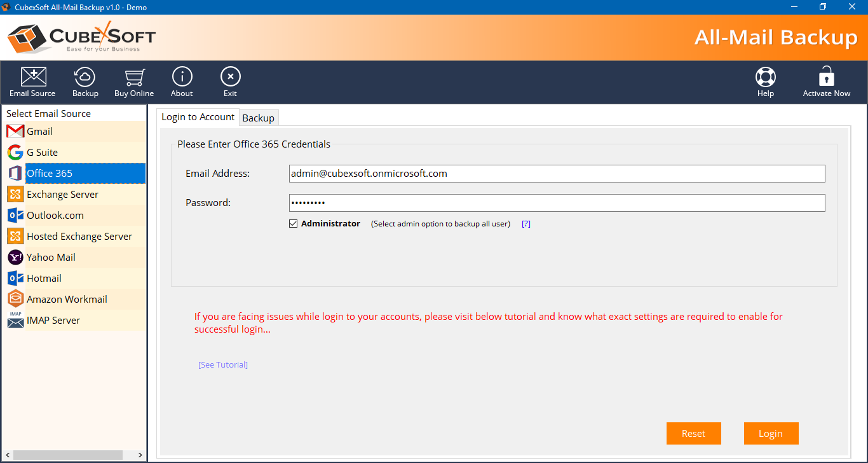Viewport: 868px width, 463px height.
Task: Click the Reset button
Action: pos(693,434)
